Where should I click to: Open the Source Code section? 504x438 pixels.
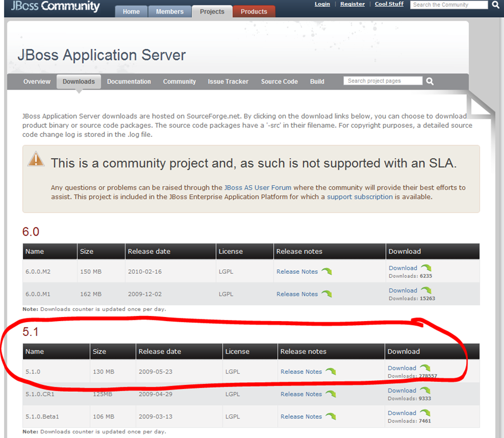[279, 82]
